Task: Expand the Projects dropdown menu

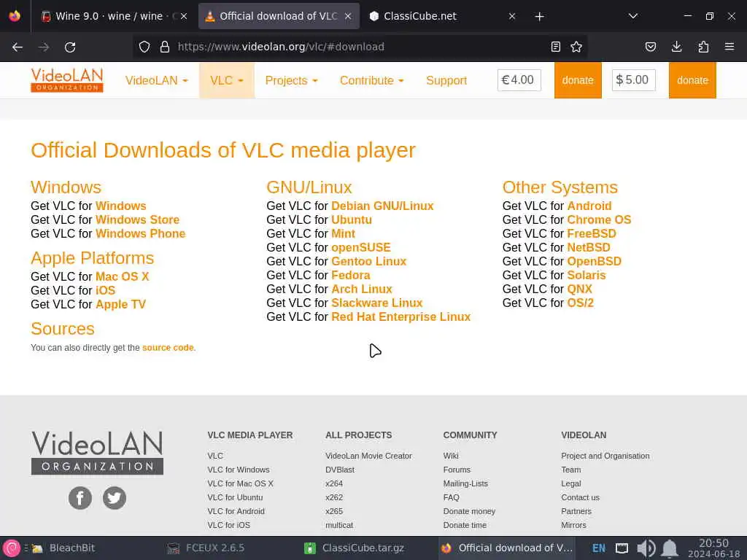Action: 292,80
